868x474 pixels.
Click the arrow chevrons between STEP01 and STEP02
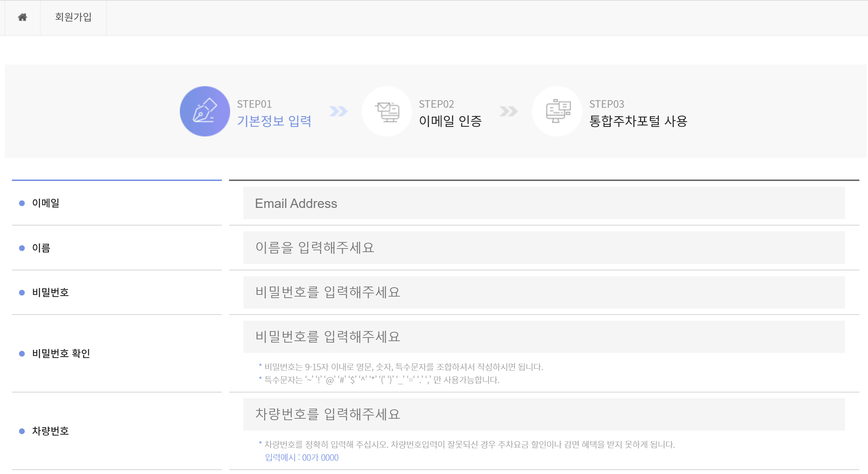click(x=338, y=111)
